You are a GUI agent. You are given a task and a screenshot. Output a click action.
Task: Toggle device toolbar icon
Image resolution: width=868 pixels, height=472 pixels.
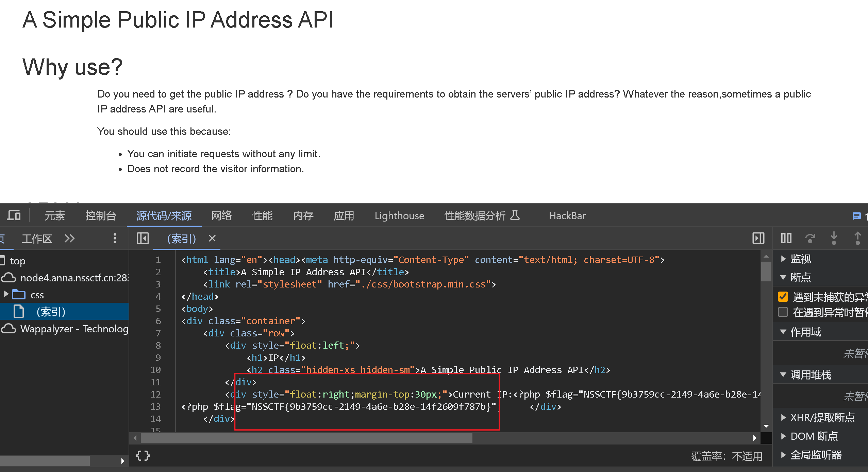pyautogui.click(x=14, y=215)
